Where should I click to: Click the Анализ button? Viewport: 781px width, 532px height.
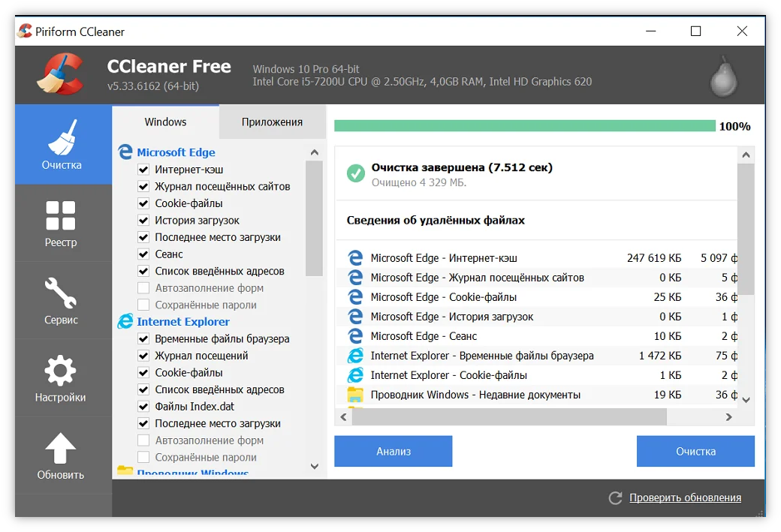pyautogui.click(x=394, y=452)
